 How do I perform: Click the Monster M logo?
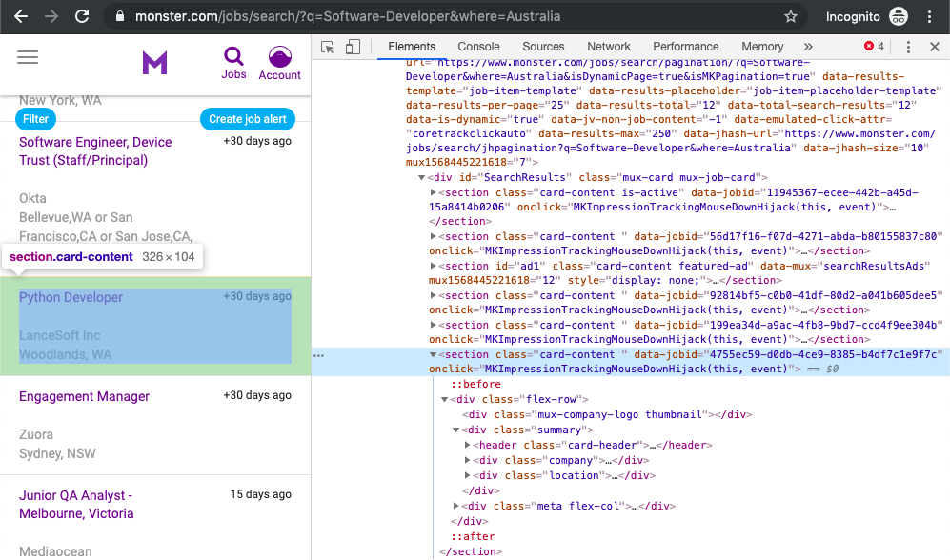point(154,62)
